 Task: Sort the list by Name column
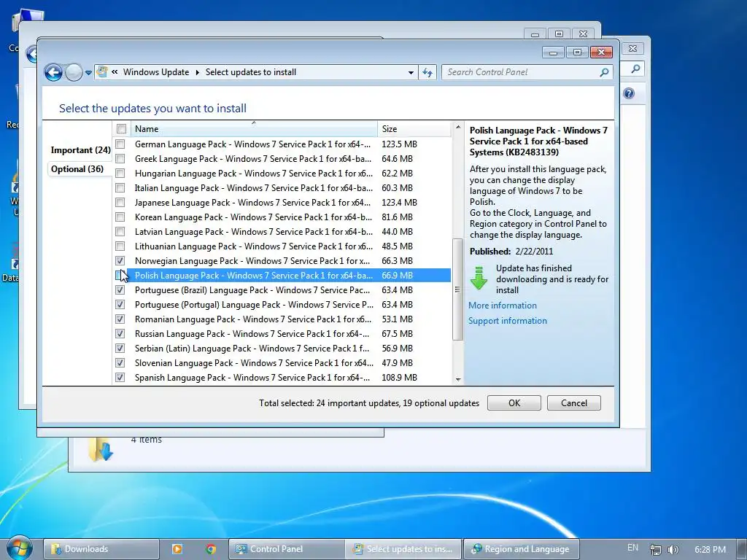(253, 128)
